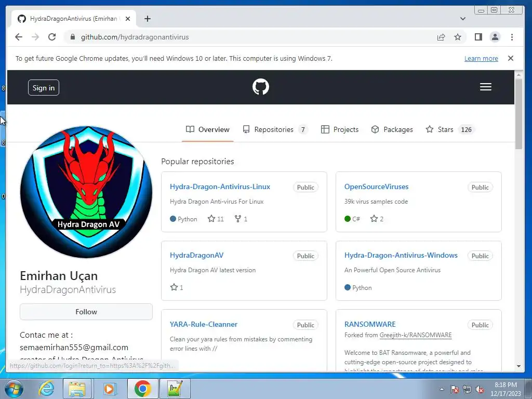The height and width of the screenshot is (399, 532).
Task: Click the 2 stars count on OpenSourceViruses
Action: pos(377,219)
